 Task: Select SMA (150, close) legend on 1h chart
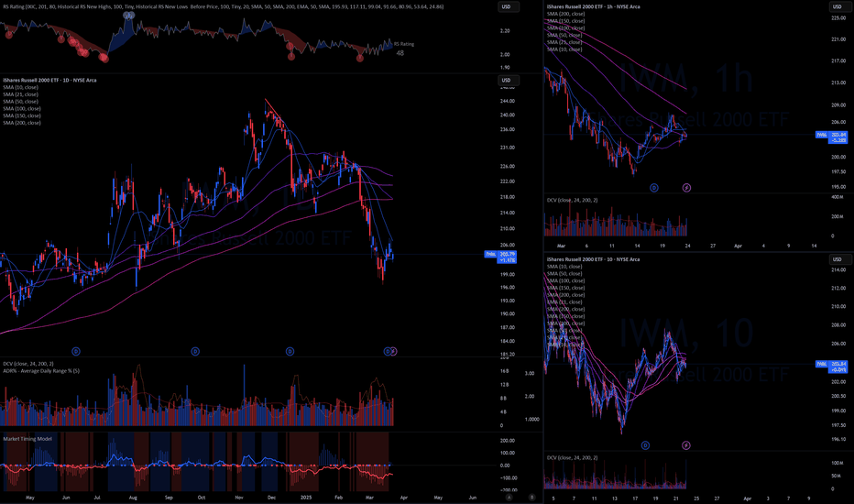[566, 21]
